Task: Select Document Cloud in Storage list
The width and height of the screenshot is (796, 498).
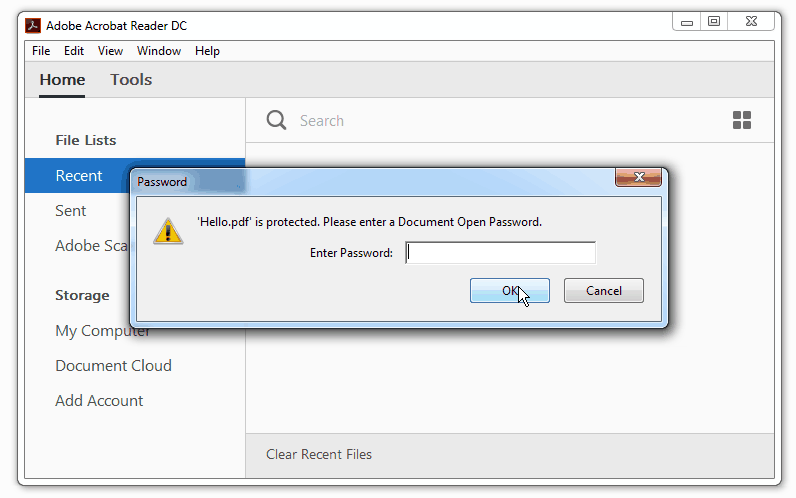Action: (113, 366)
